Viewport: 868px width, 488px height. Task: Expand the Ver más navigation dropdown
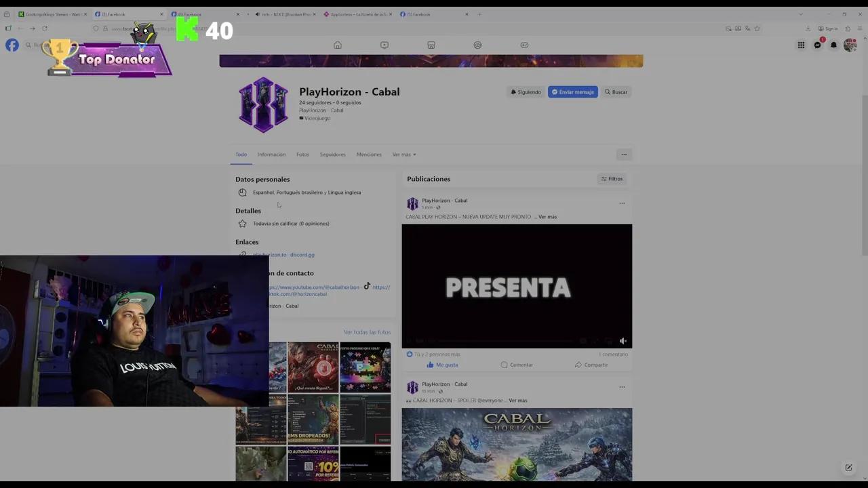click(403, 154)
